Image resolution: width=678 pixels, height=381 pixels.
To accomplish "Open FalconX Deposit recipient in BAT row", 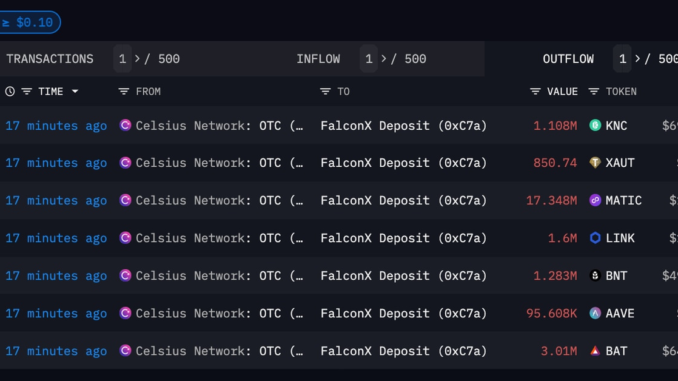I will 403,351.
